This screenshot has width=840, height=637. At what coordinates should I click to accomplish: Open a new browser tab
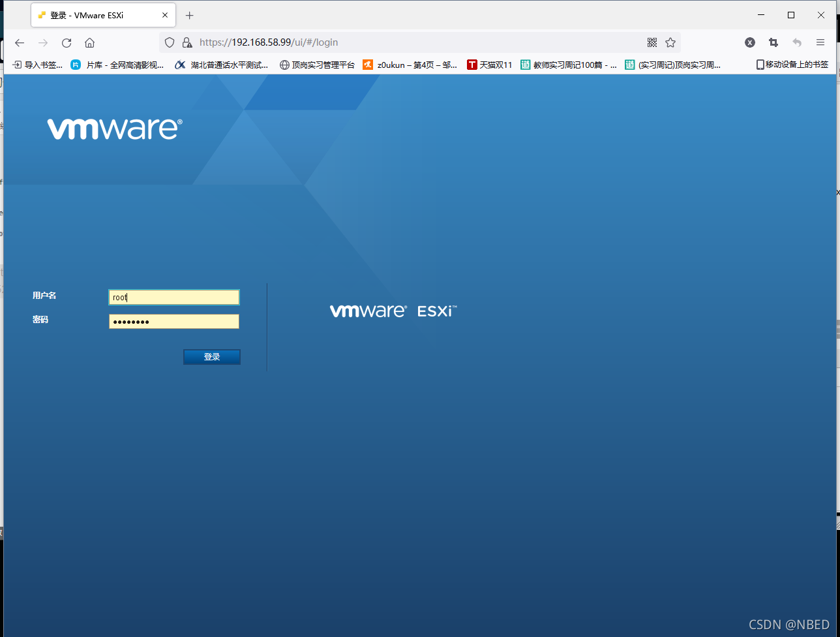190,15
